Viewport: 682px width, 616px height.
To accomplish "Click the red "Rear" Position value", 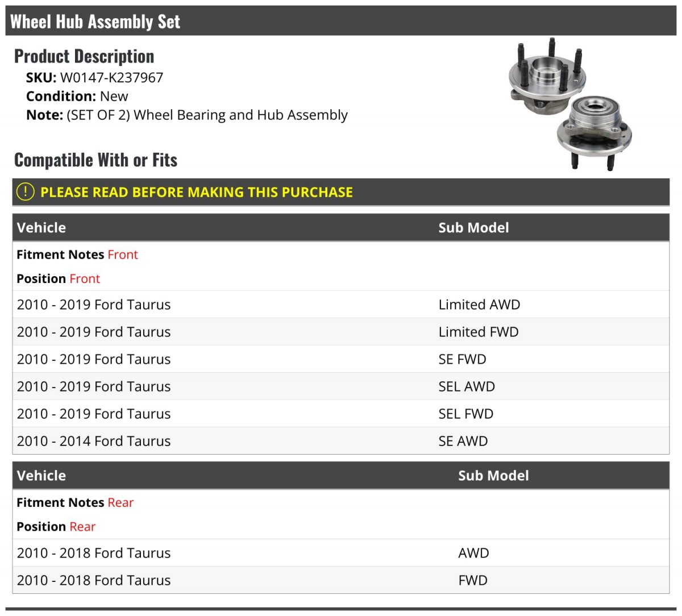I will point(82,527).
